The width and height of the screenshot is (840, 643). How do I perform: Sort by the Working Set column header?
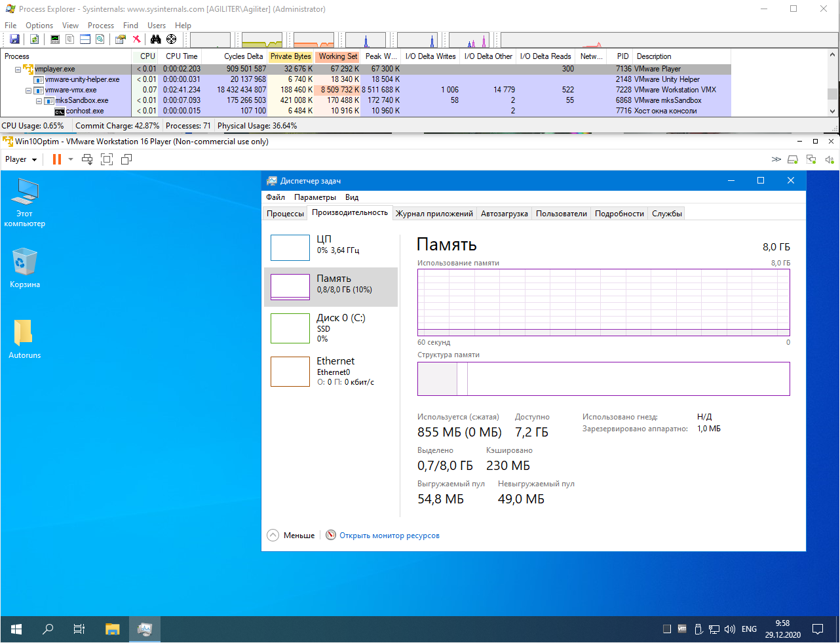coord(337,56)
